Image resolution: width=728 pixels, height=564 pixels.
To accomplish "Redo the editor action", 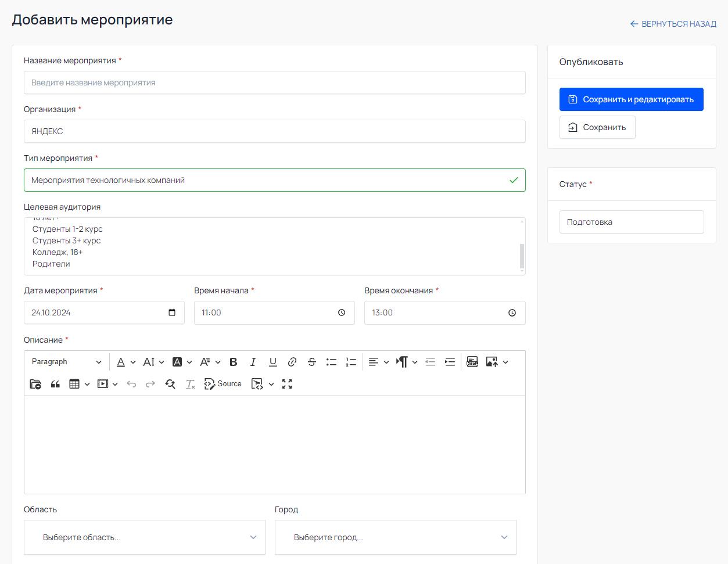I will pyautogui.click(x=150, y=384).
